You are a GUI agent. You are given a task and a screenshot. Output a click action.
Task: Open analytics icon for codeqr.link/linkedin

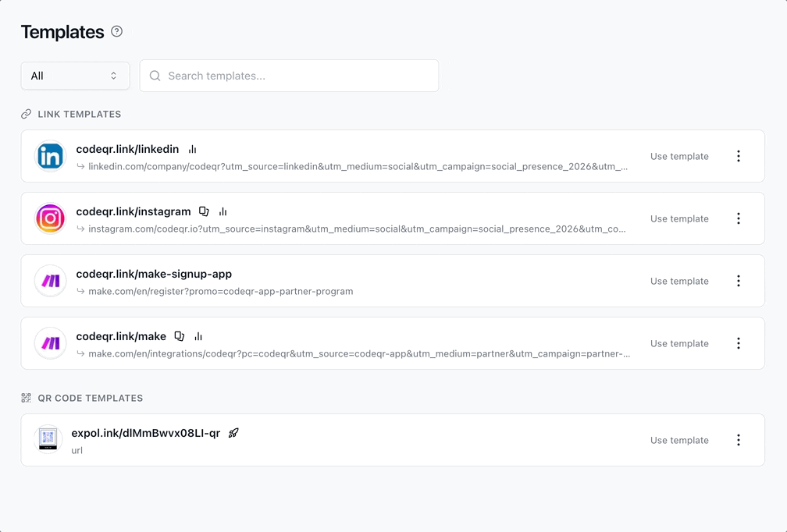192,149
